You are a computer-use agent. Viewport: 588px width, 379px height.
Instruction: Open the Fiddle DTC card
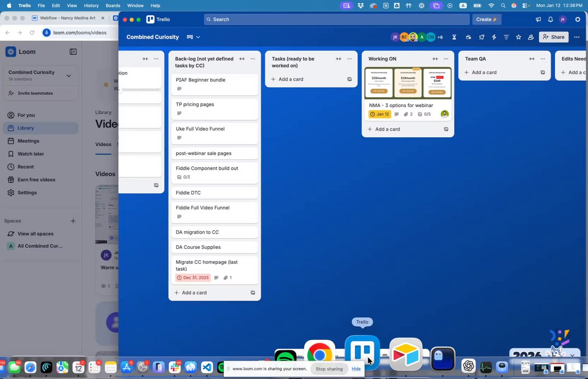pyautogui.click(x=215, y=193)
